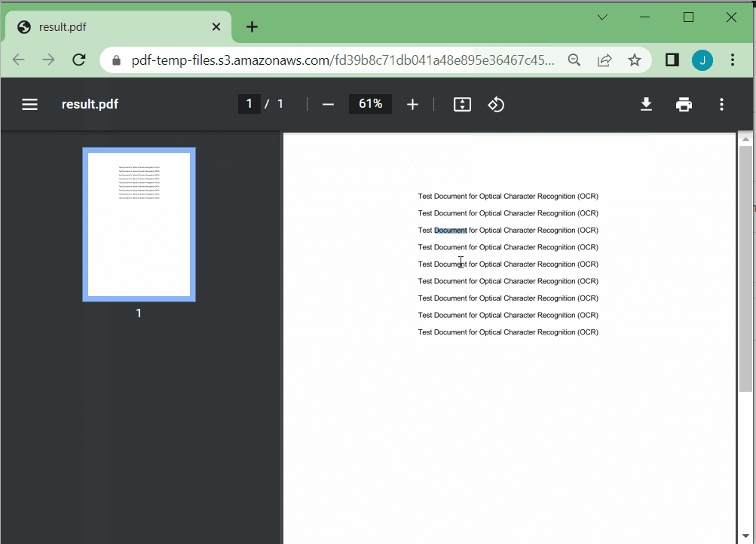Screen dimensions: 756x544
Task: Open the Chrome profile J avatar
Action: pos(702,60)
